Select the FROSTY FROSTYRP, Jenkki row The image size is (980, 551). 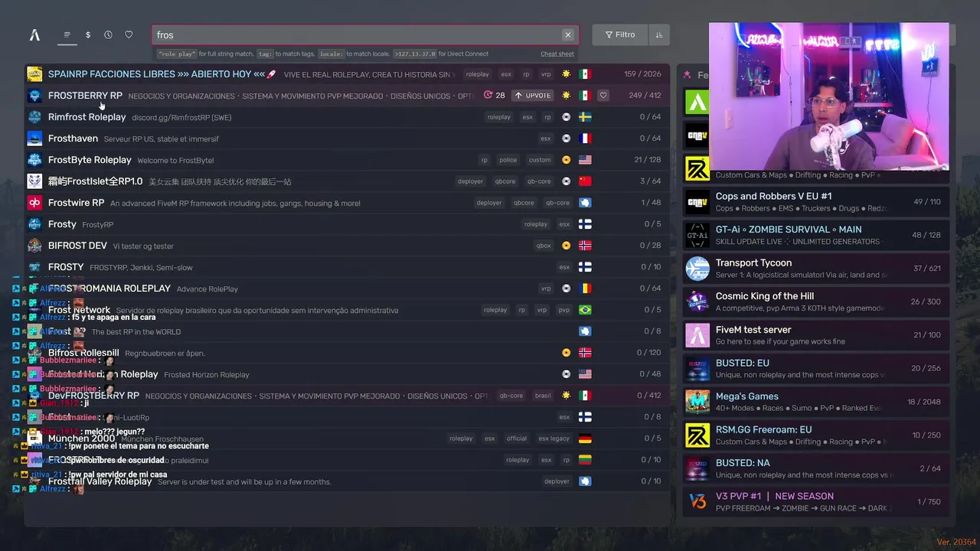pos(347,267)
